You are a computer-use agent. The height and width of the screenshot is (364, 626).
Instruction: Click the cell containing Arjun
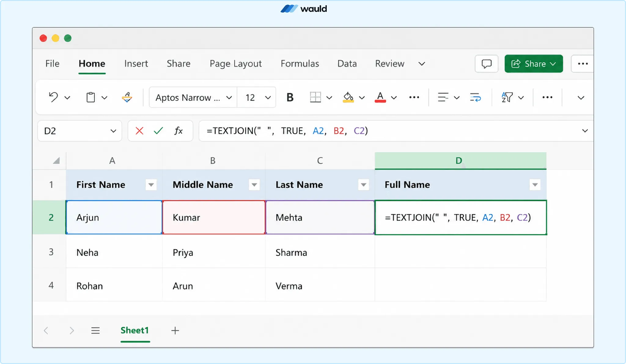(x=114, y=217)
